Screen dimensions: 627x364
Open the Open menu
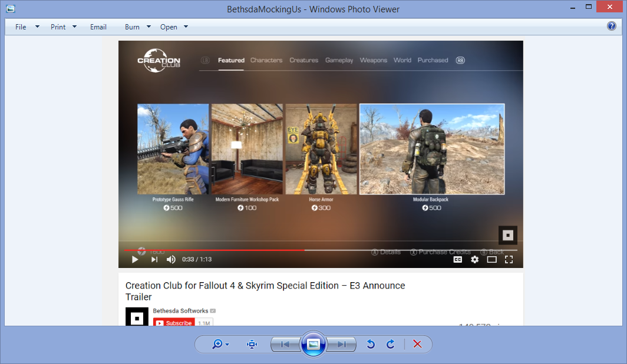169,27
